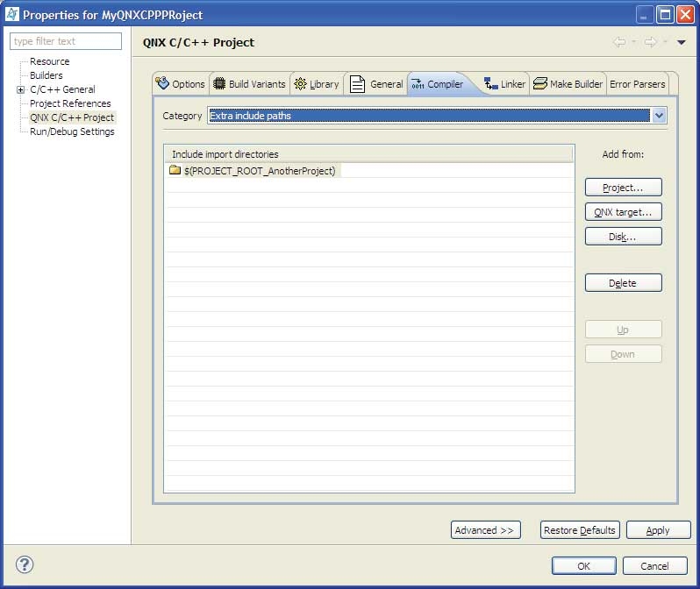Click the QNX target... button

[x=623, y=212]
